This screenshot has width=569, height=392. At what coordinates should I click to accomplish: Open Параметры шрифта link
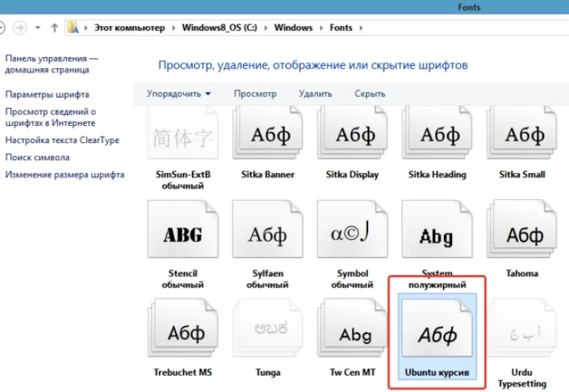pos(47,94)
